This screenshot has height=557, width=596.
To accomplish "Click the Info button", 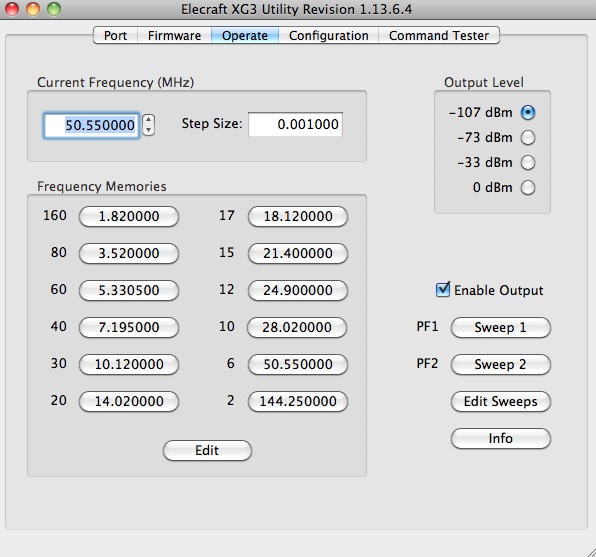I will 501,438.
